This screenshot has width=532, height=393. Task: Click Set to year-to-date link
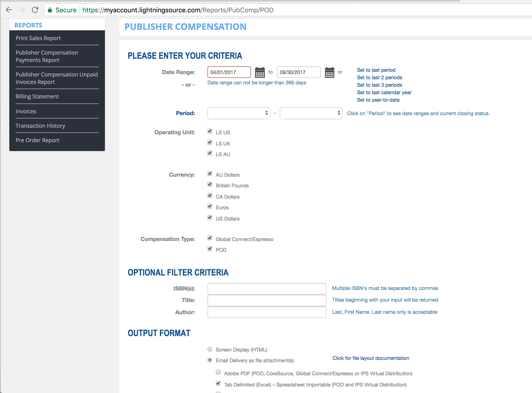[x=378, y=100]
